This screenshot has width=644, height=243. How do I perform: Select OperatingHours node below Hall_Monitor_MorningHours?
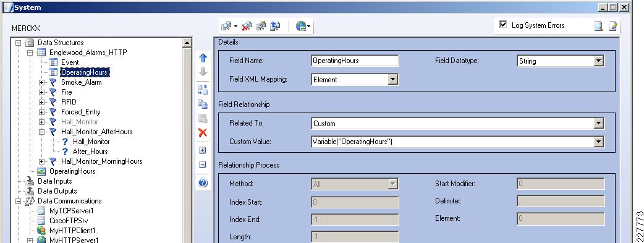click(72, 171)
